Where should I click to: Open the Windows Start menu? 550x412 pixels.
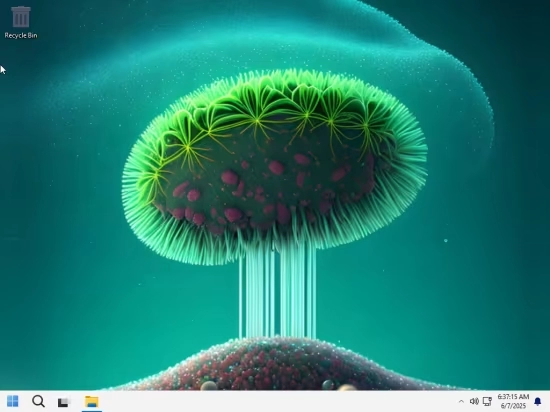coord(13,401)
